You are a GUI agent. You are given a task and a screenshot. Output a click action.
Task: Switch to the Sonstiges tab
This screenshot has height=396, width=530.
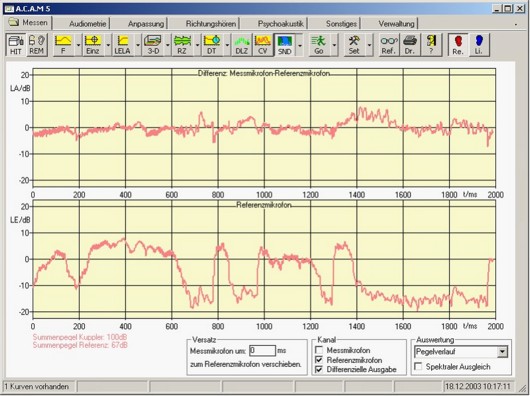tap(341, 24)
